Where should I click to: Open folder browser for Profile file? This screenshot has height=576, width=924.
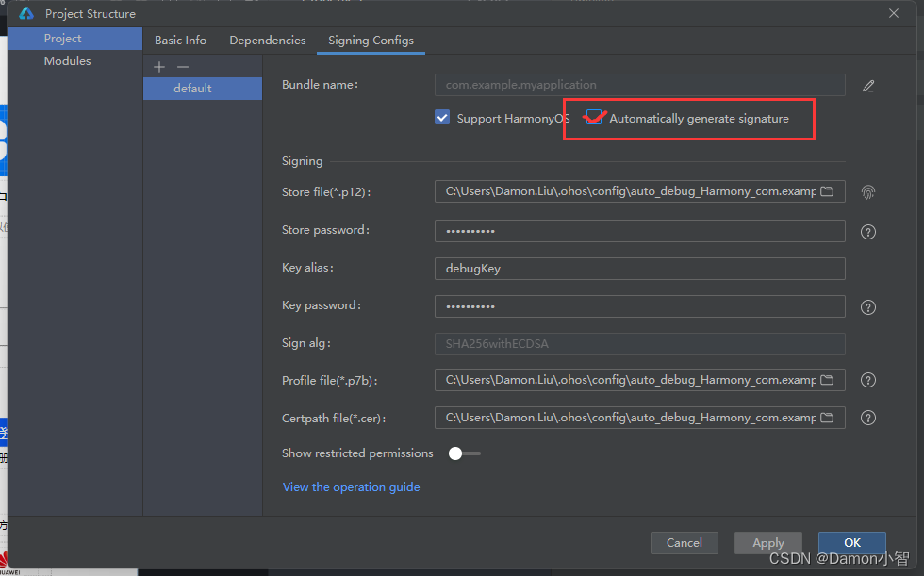[x=828, y=380]
